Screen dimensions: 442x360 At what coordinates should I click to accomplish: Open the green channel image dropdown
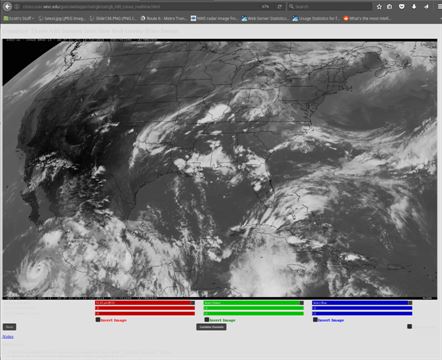coord(253,303)
